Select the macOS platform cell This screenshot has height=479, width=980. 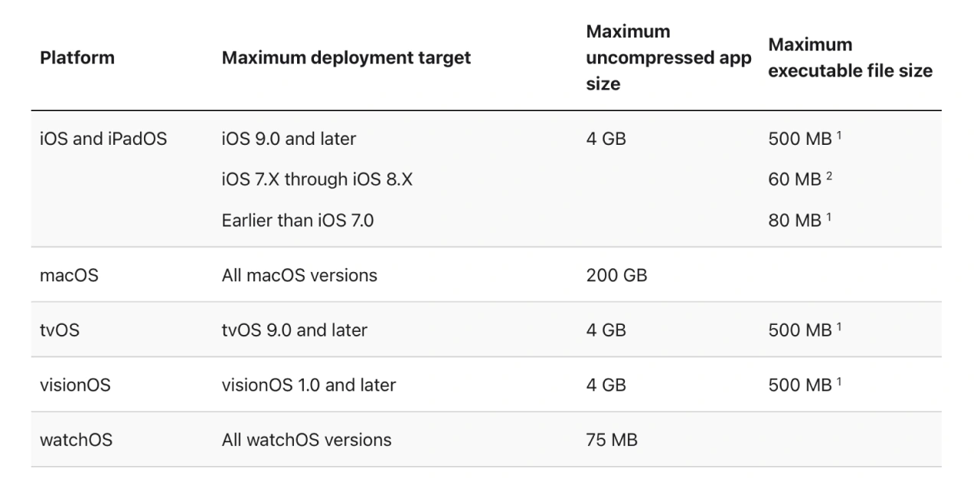(x=69, y=275)
